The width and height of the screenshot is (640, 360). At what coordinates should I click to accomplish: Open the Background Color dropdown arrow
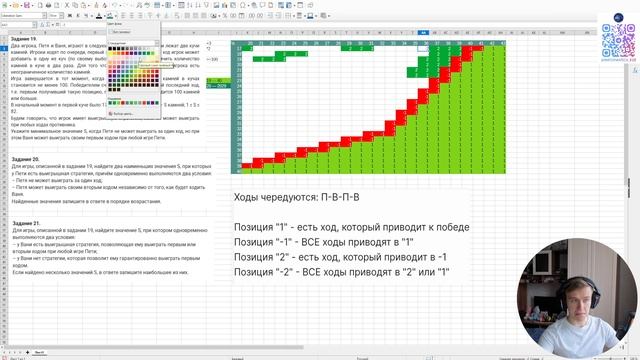[x=116, y=16]
